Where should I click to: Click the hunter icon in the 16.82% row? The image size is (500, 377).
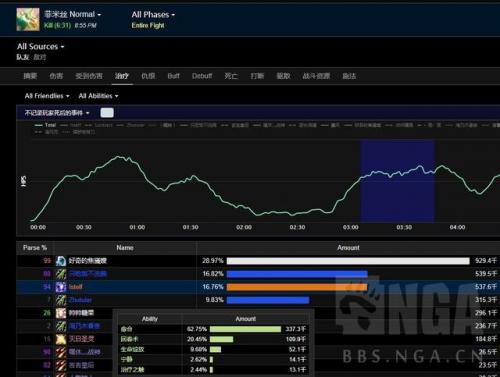61,274
